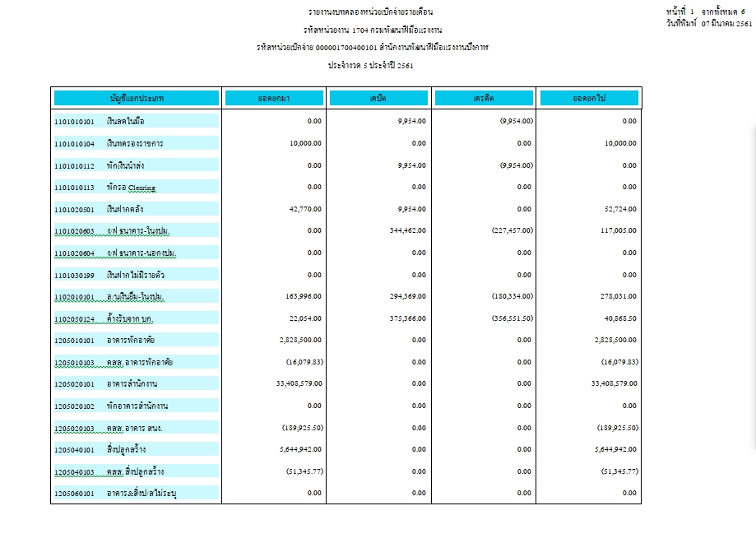
Task: Select account code 1101010101
Action: (75, 121)
